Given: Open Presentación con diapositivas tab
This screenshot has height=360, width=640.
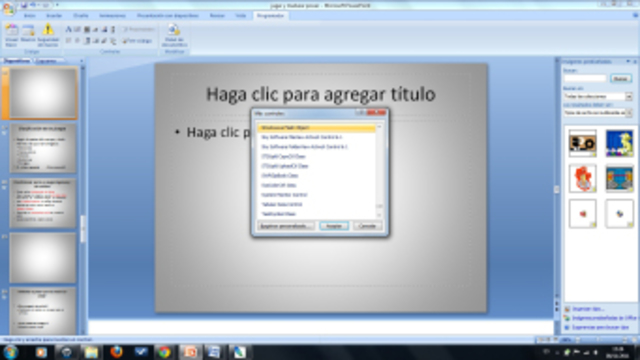Looking at the screenshot, I should [x=168, y=16].
